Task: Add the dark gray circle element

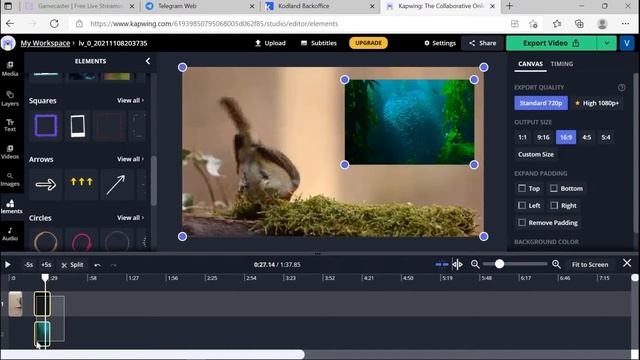Action: click(117, 242)
